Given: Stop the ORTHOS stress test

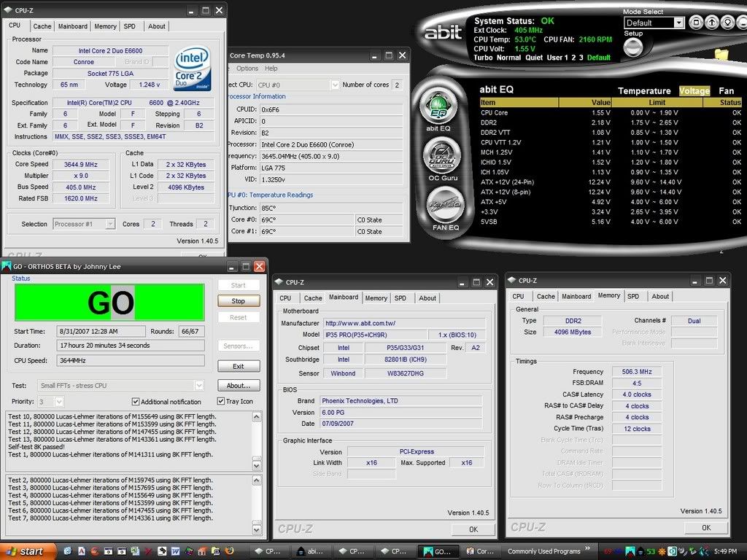Looking at the screenshot, I should (x=238, y=301).
